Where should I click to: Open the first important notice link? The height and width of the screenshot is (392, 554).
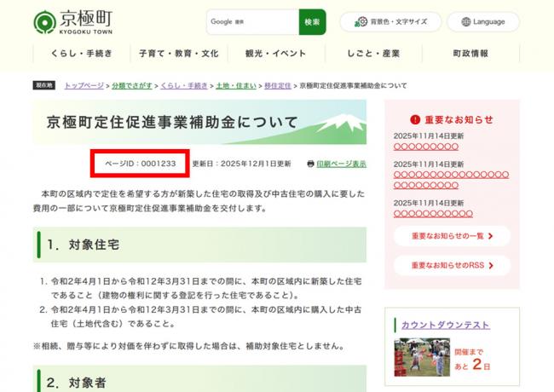[426, 147]
